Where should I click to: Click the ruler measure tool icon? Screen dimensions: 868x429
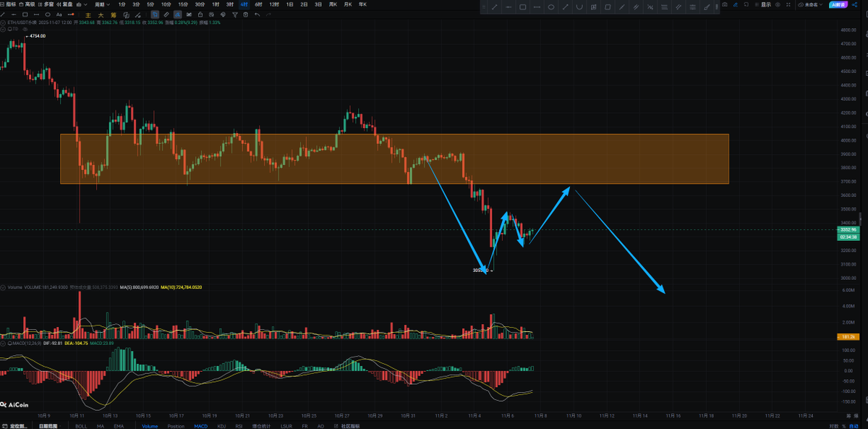tap(166, 14)
